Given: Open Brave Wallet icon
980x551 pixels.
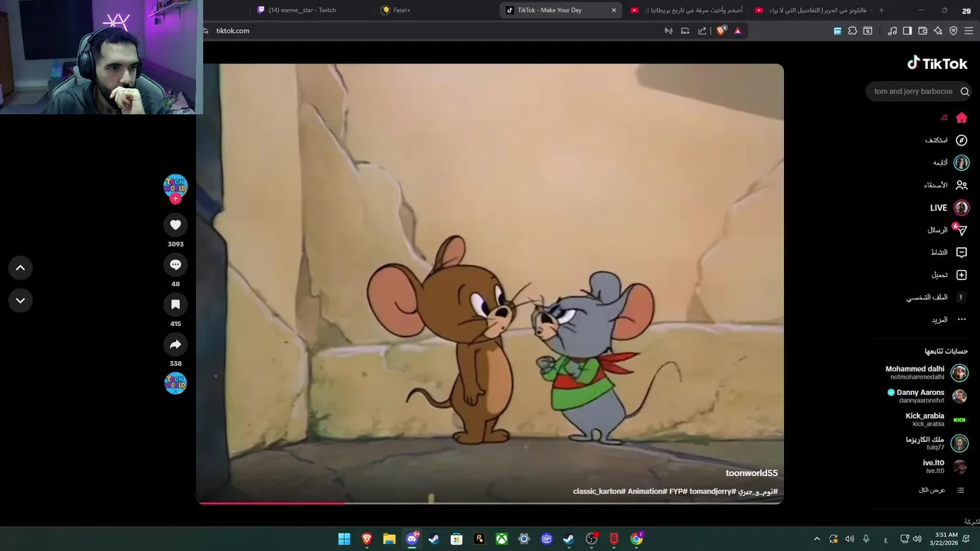Looking at the screenshot, I should 923,31.
